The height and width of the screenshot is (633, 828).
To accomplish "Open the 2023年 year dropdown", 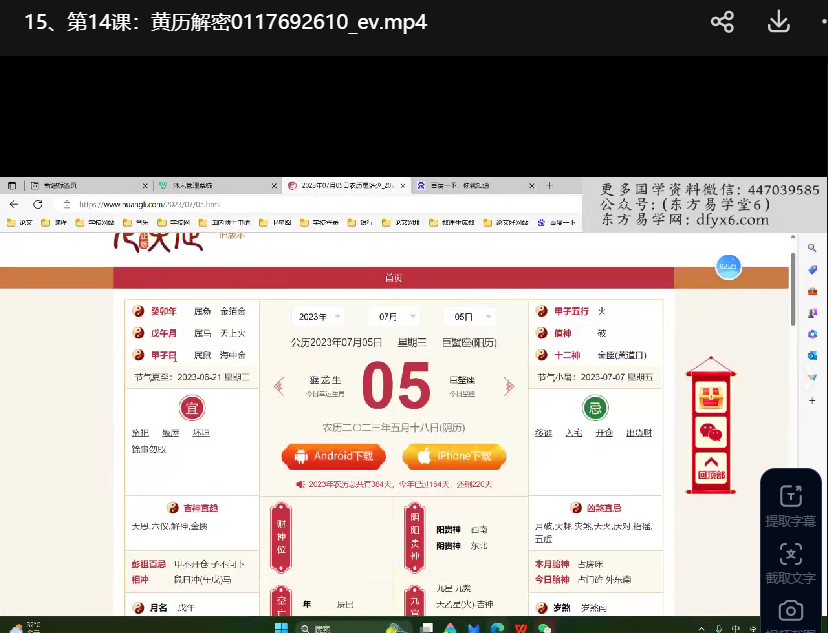I will point(318,317).
